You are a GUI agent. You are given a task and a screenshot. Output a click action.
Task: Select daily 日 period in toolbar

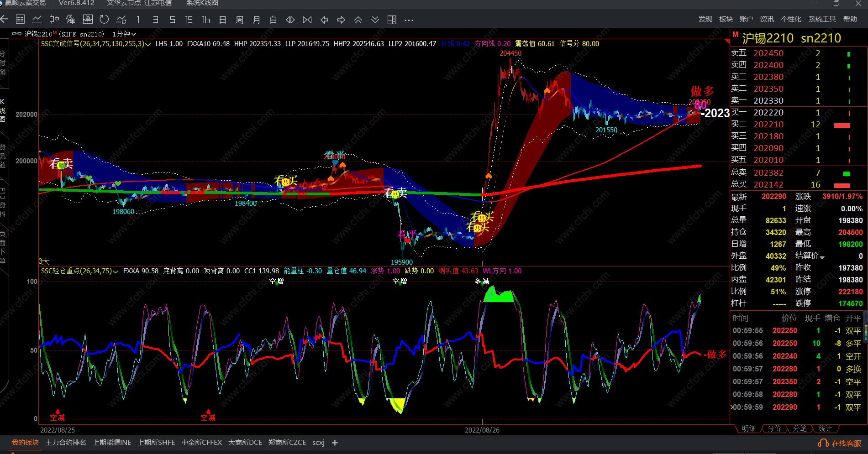(x=223, y=20)
